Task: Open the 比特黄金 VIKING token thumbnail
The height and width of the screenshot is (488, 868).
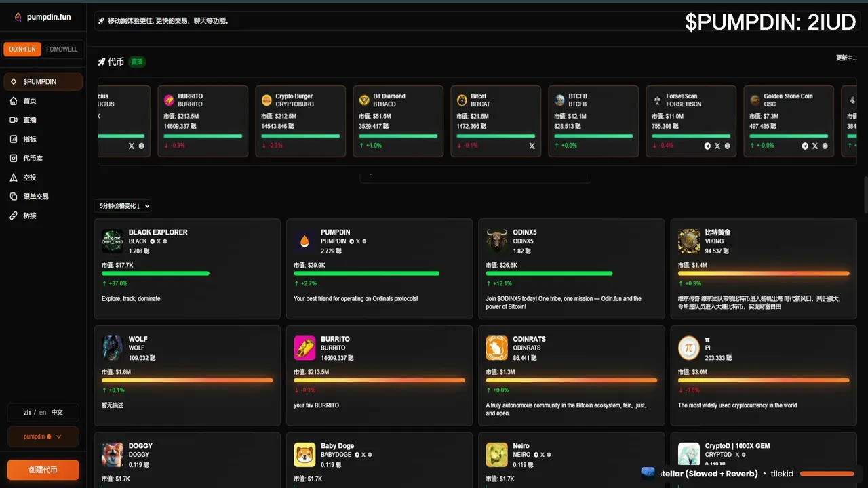Action: [x=689, y=241]
